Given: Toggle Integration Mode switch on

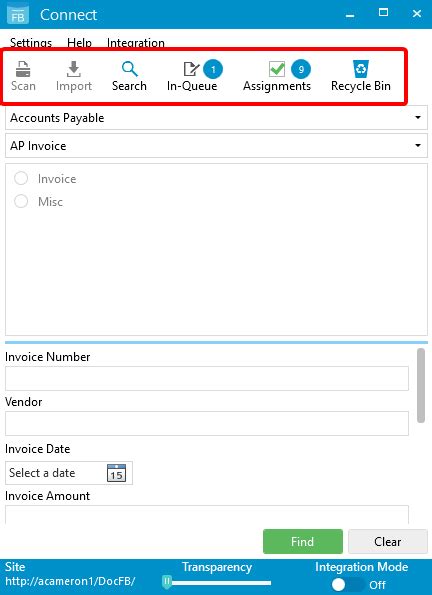Looking at the screenshot, I should tap(347, 584).
